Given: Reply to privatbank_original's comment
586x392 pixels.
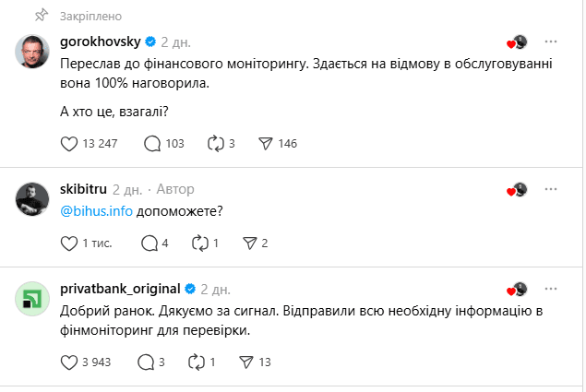Looking at the screenshot, I should point(145,362).
